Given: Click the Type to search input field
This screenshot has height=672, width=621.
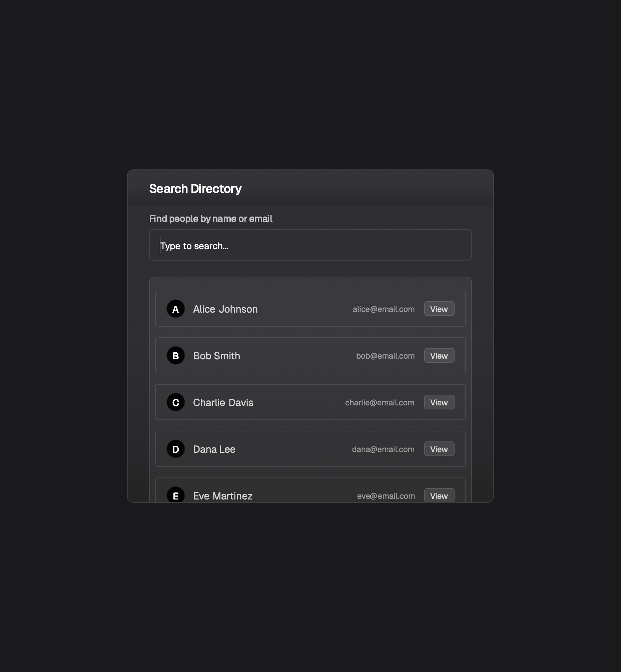Looking at the screenshot, I should (310, 245).
